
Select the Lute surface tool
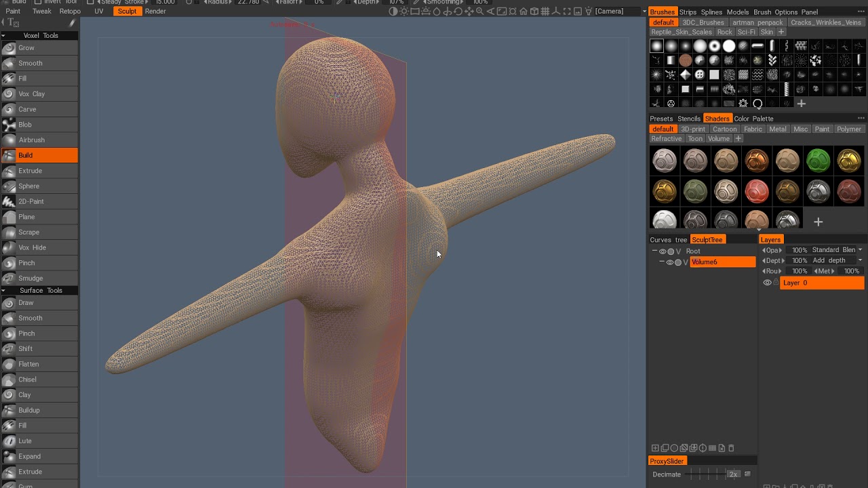coord(39,441)
